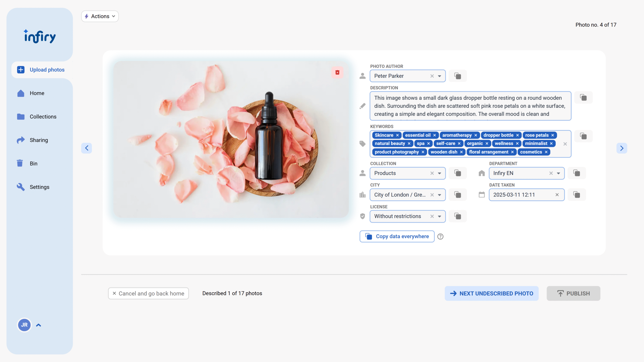The width and height of the screenshot is (644, 362).
Task: Copy Date Taken with copy icon
Action: coord(577,195)
